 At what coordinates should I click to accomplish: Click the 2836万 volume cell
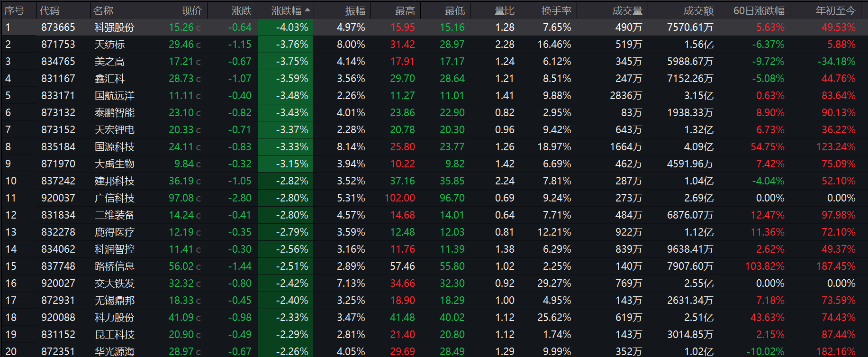tap(626, 96)
